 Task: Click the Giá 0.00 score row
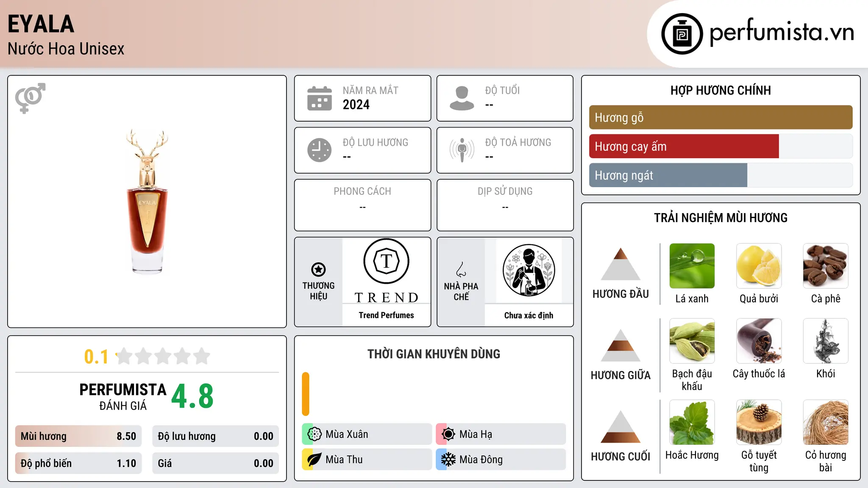tap(215, 463)
